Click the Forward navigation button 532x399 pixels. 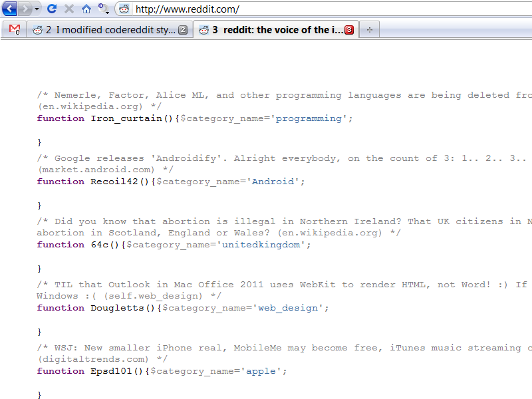25,10
